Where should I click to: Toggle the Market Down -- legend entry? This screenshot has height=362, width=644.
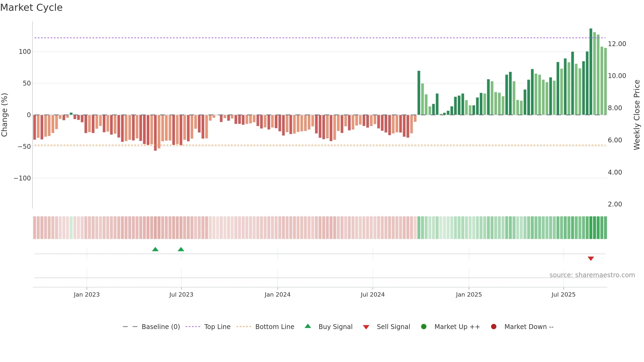(x=522, y=327)
